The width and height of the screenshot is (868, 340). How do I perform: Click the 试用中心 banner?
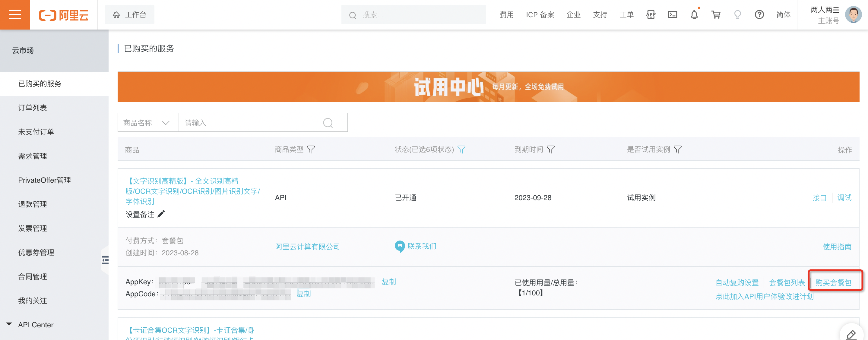point(488,87)
